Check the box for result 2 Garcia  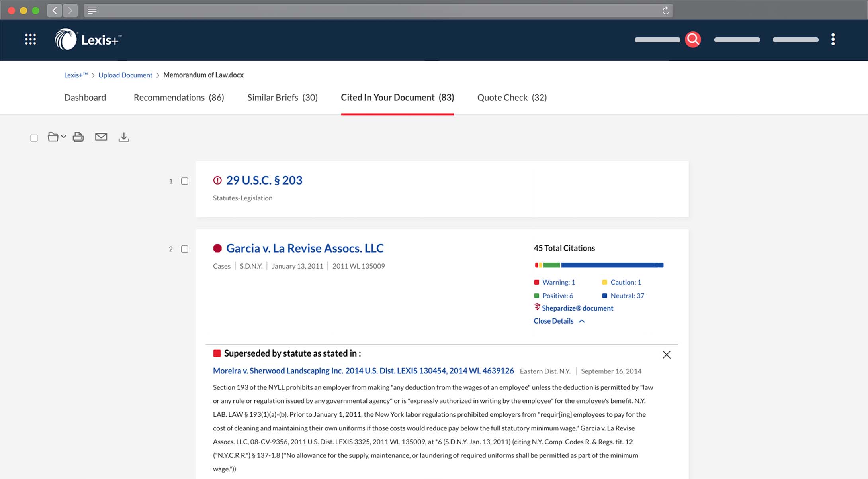[185, 249]
